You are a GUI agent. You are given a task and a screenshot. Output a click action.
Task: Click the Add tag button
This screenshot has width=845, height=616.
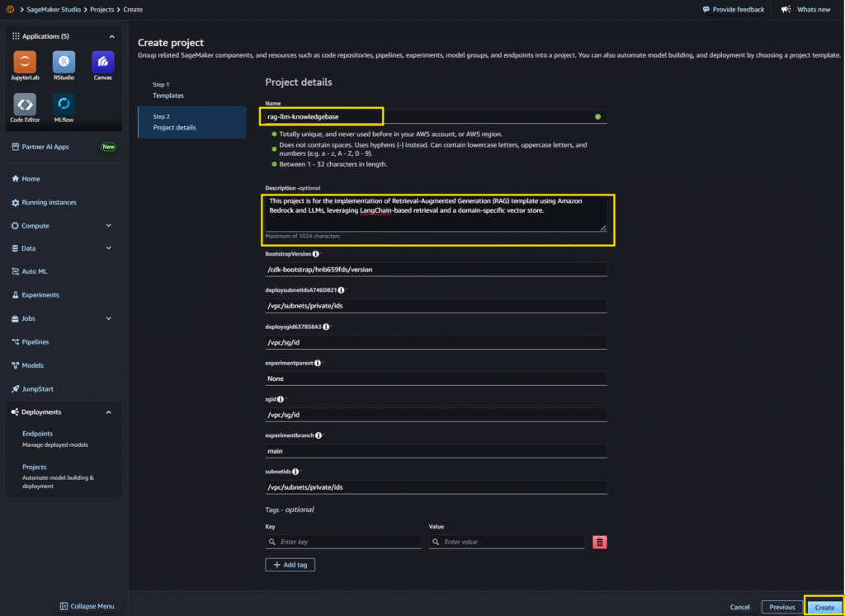pyautogui.click(x=290, y=565)
